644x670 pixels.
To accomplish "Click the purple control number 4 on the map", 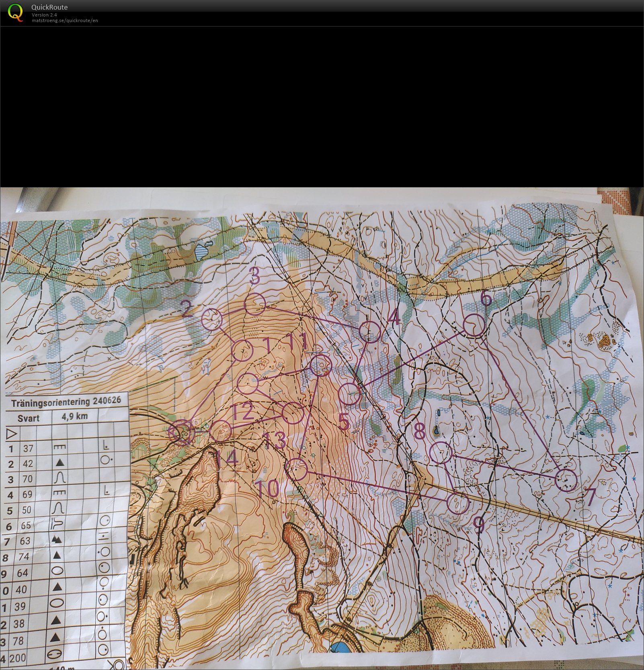I will click(x=395, y=318).
